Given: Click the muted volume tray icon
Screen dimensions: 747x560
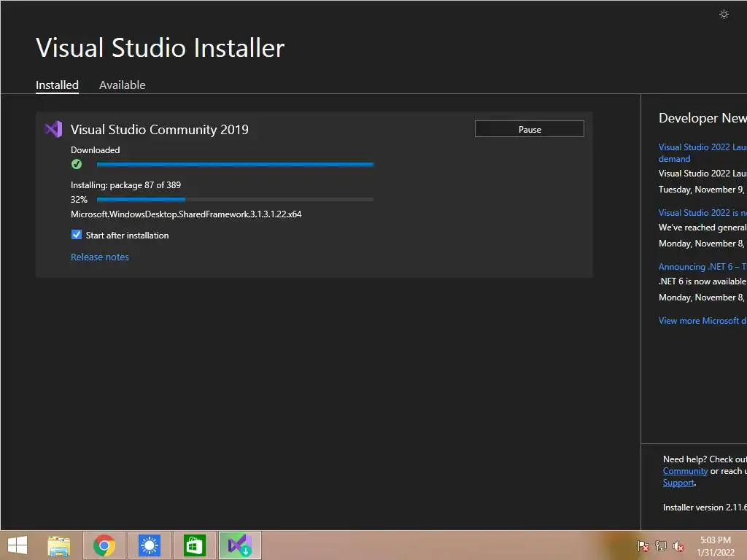Looking at the screenshot, I should tap(678, 546).
